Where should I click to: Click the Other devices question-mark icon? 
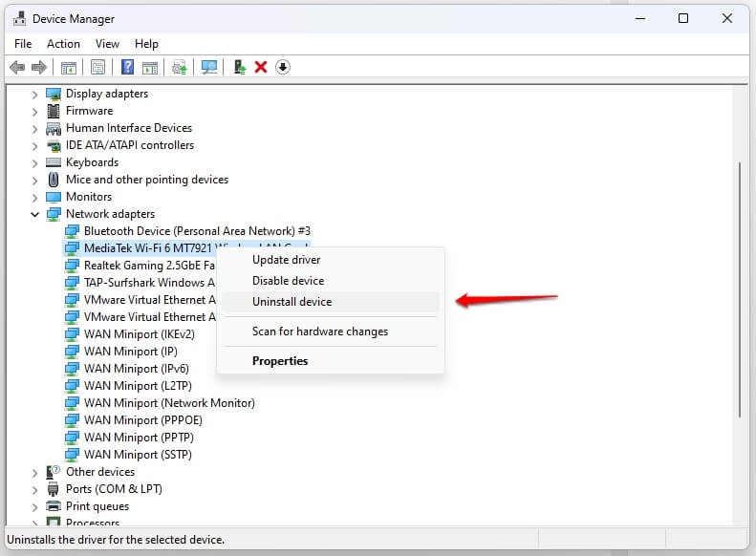pyautogui.click(x=53, y=472)
